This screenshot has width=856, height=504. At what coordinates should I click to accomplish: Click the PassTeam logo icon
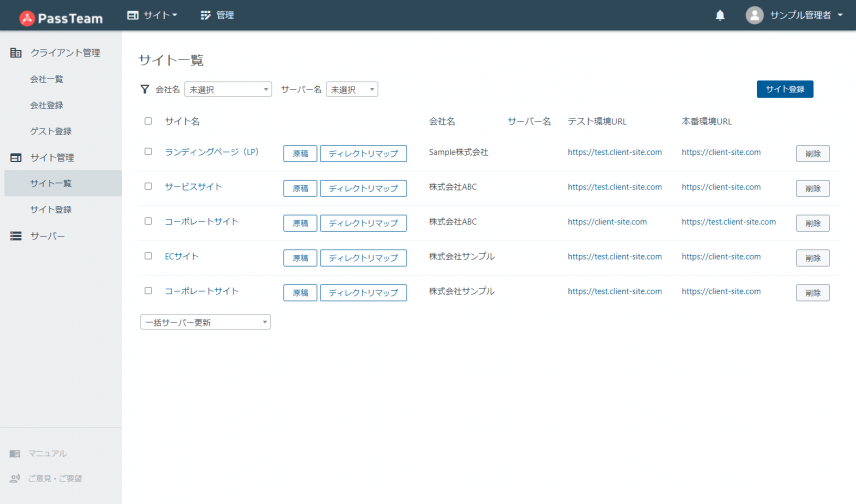(x=27, y=16)
